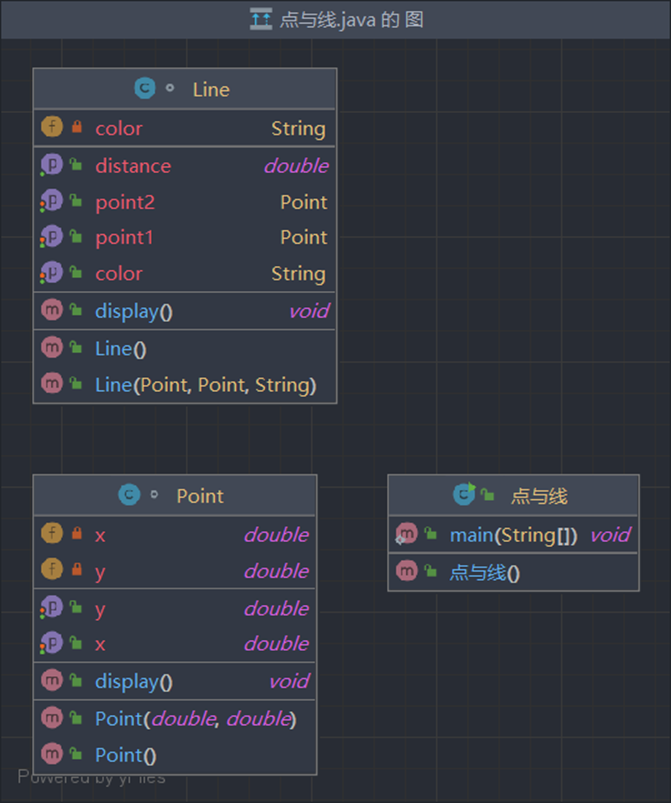This screenshot has width=671, height=803.
Task: Select the Line class header
Action: [x=185, y=89]
